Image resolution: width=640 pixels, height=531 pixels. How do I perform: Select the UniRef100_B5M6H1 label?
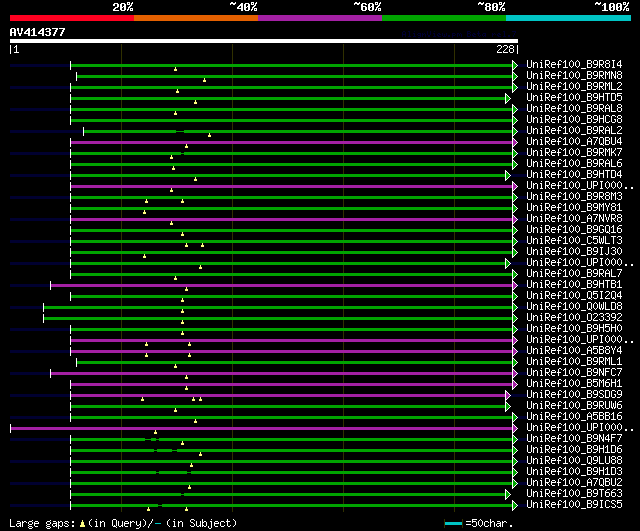pos(574,384)
